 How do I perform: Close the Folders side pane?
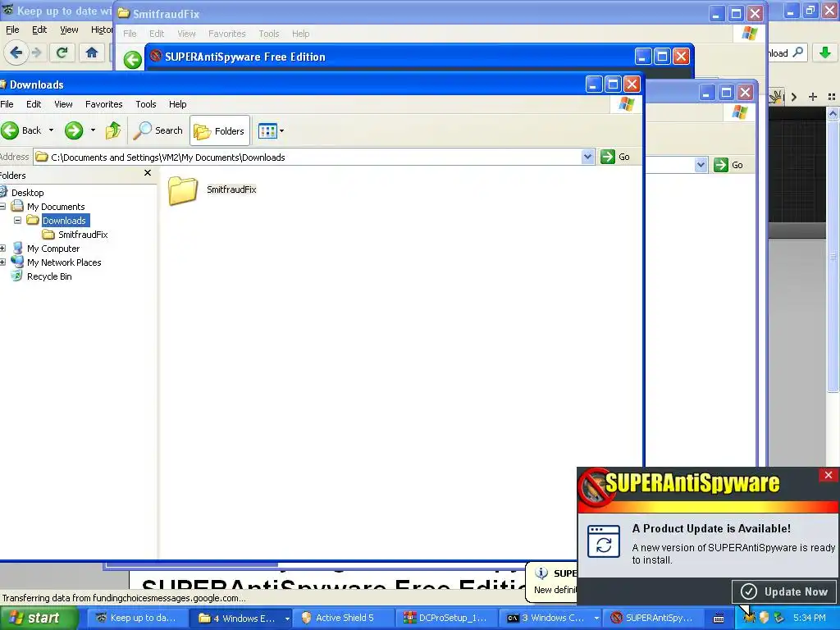point(148,173)
